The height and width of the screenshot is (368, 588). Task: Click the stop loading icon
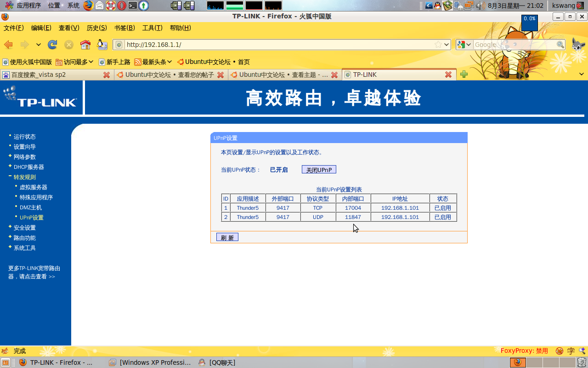pos(69,45)
